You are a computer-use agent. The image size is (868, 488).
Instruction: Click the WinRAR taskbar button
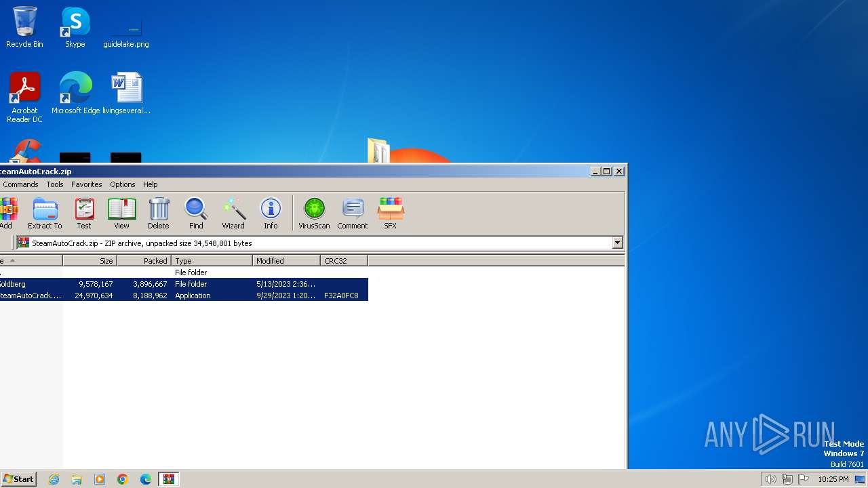168,479
